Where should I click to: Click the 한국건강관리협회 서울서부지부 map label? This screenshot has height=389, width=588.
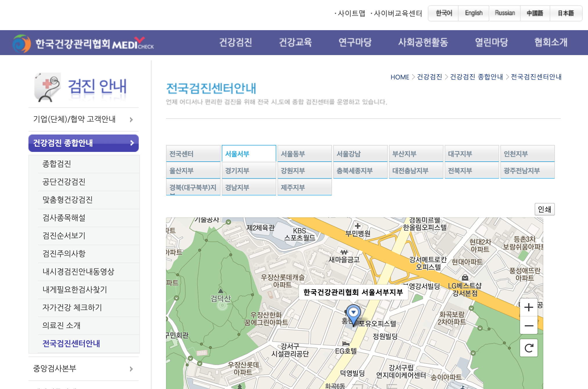[x=353, y=292]
